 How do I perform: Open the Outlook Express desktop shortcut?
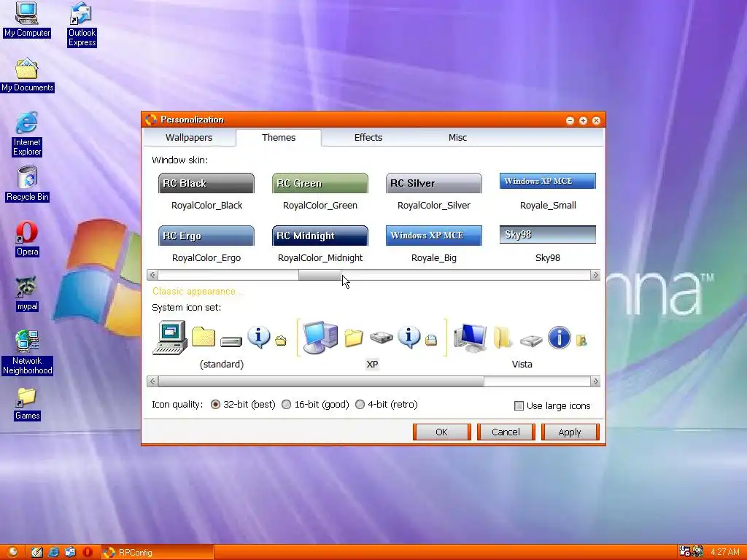(x=82, y=25)
